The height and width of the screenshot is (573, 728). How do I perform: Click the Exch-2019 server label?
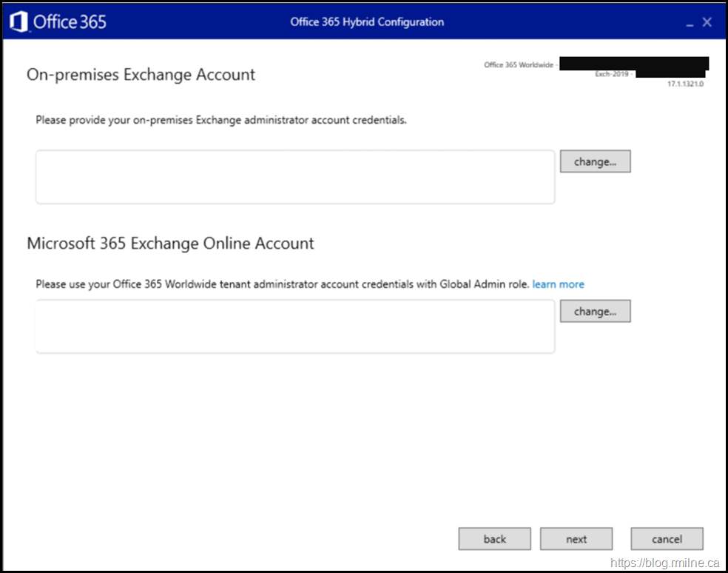point(611,75)
